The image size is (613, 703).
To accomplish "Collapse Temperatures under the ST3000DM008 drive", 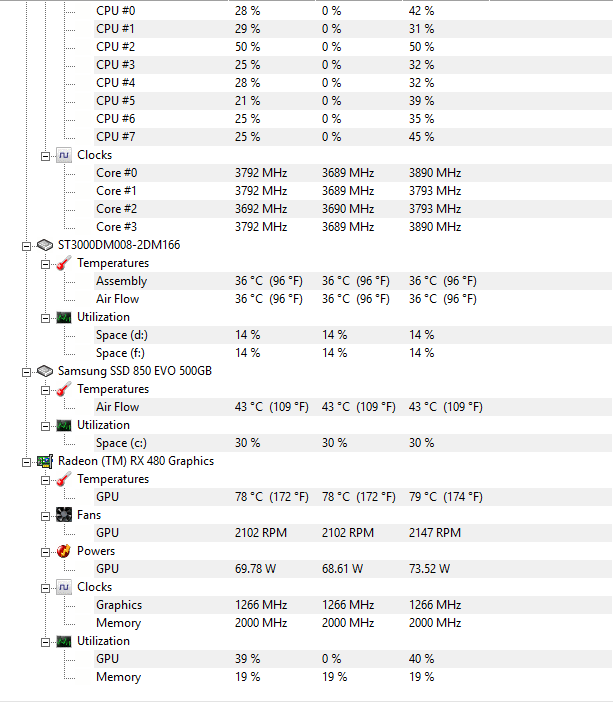I will coord(45,265).
